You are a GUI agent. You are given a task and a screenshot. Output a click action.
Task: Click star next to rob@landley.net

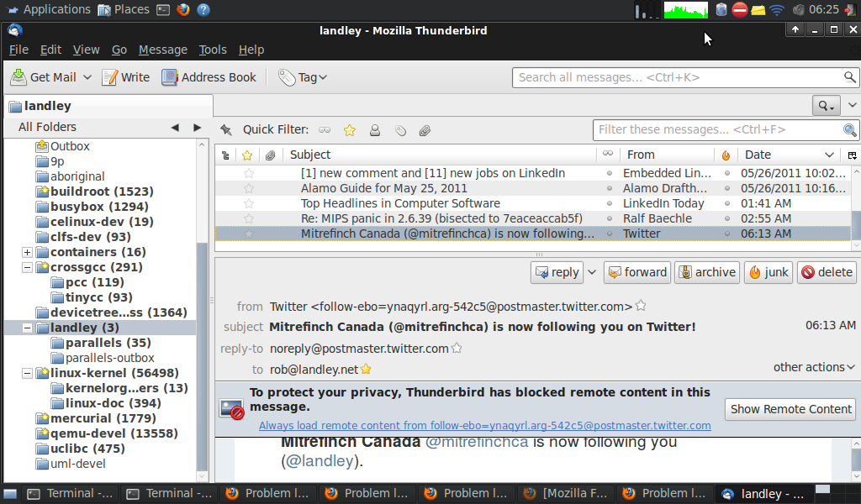coord(366,369)
